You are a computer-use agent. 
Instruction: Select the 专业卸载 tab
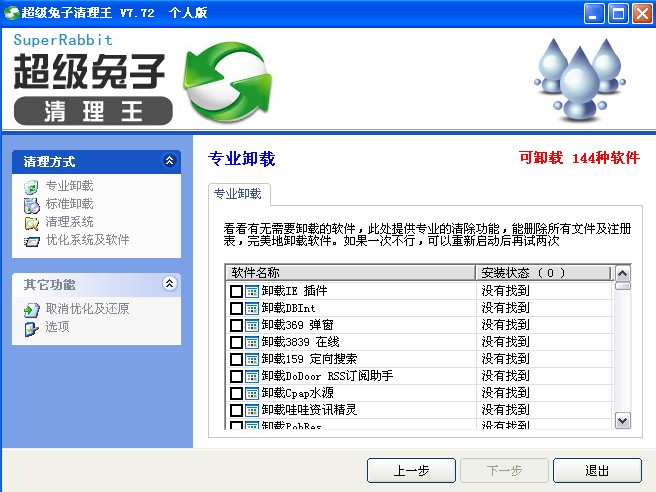pos(238,194)
